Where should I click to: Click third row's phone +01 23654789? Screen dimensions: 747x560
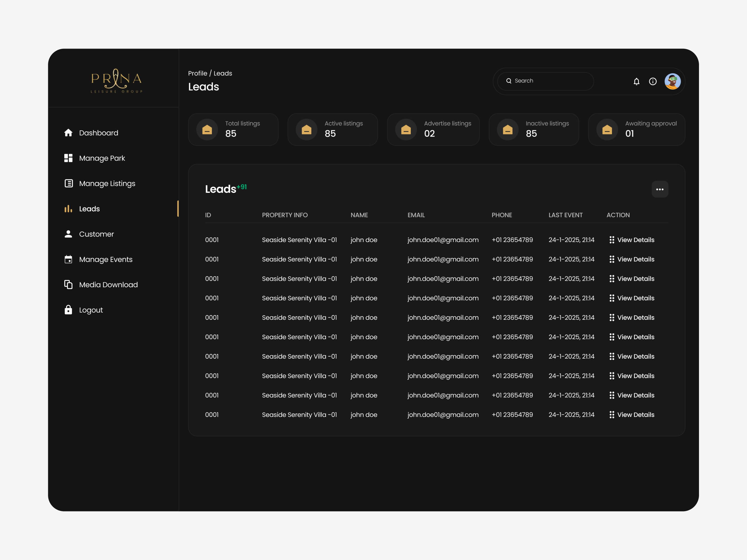coord(512,279)
